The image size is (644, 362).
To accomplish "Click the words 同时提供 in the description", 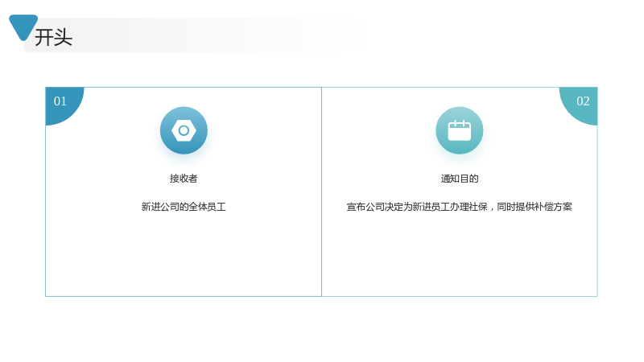I will pos(515,207).
